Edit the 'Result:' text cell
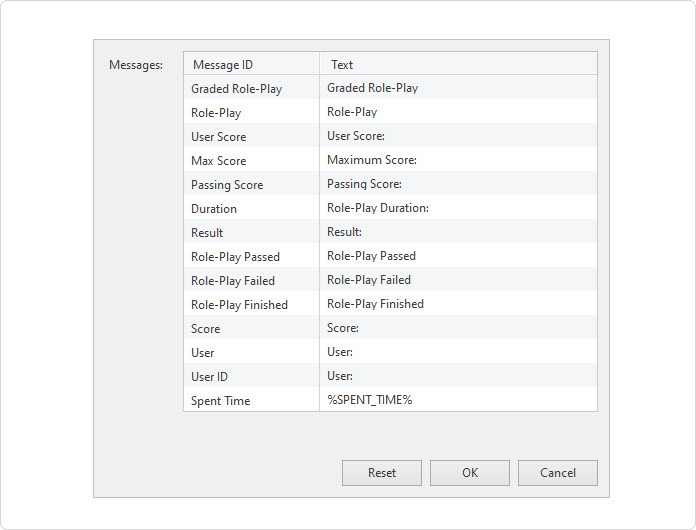Screen dimensions: 696x530 (x=458, y=232)
